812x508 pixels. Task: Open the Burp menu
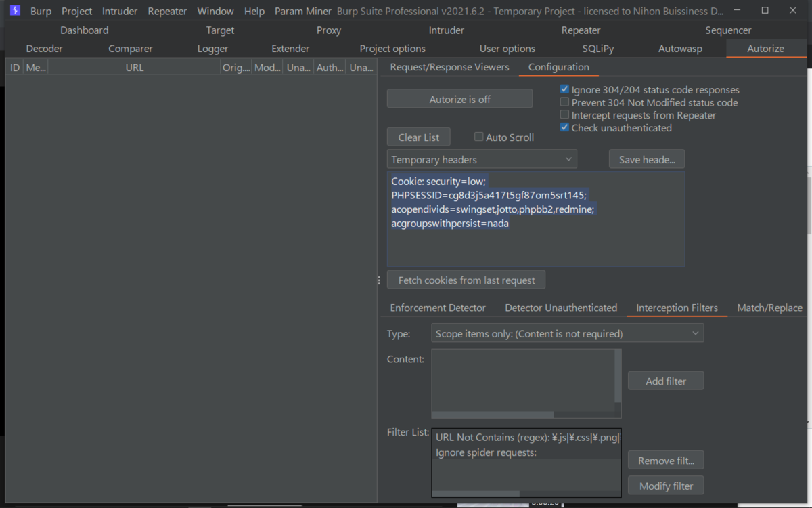pos(41,12)
